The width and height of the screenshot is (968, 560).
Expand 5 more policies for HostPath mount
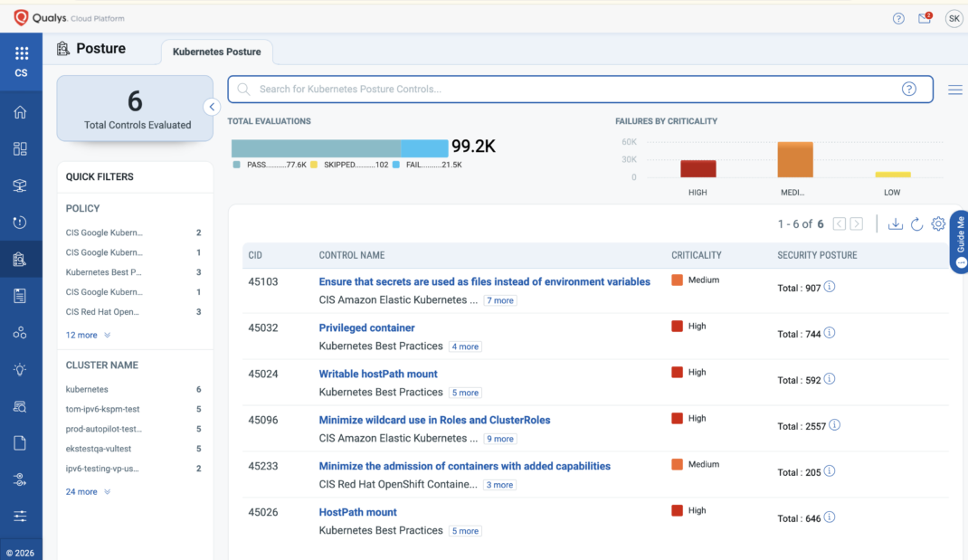tap(465, 531)
